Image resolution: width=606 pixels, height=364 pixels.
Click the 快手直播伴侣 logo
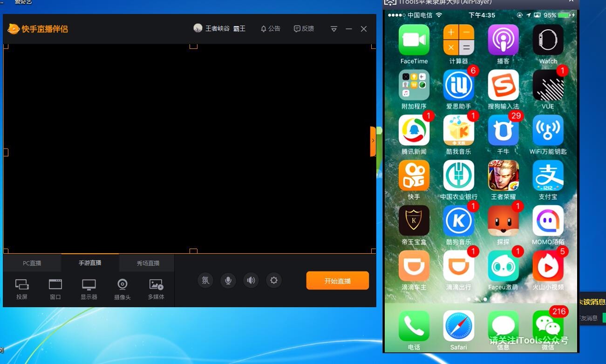[x=38, y=29]
